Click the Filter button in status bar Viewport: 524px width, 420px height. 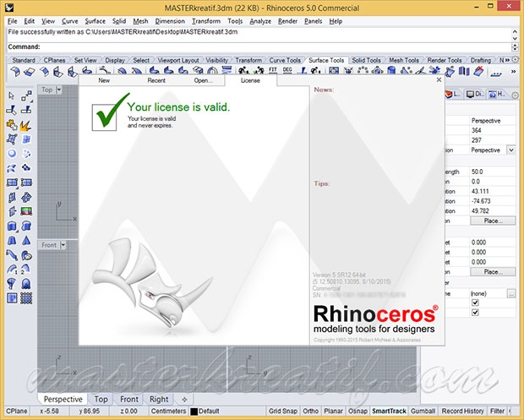(497, 411)
